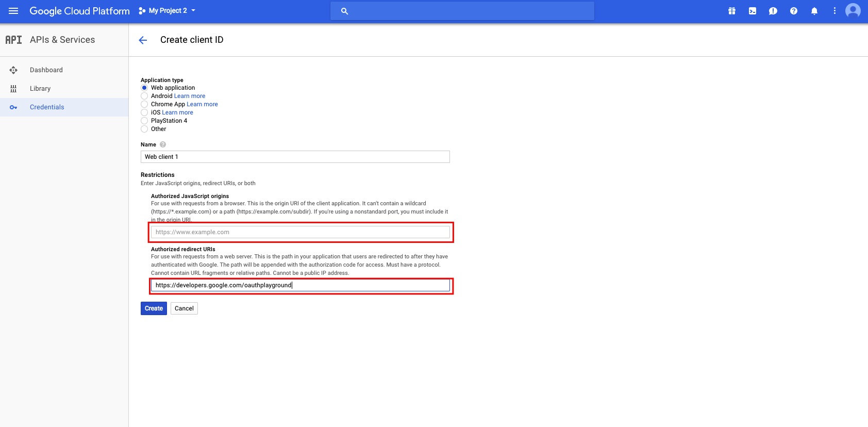Show notifications bell
The width and height of the screenshot is (868, 427).
click(x=814, y=11)
